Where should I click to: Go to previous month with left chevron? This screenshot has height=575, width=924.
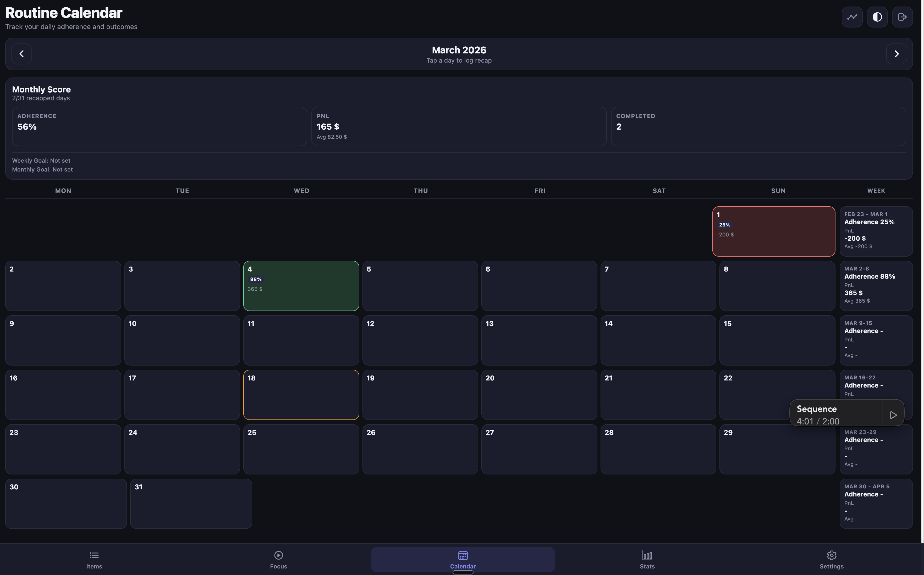point(21,54)
